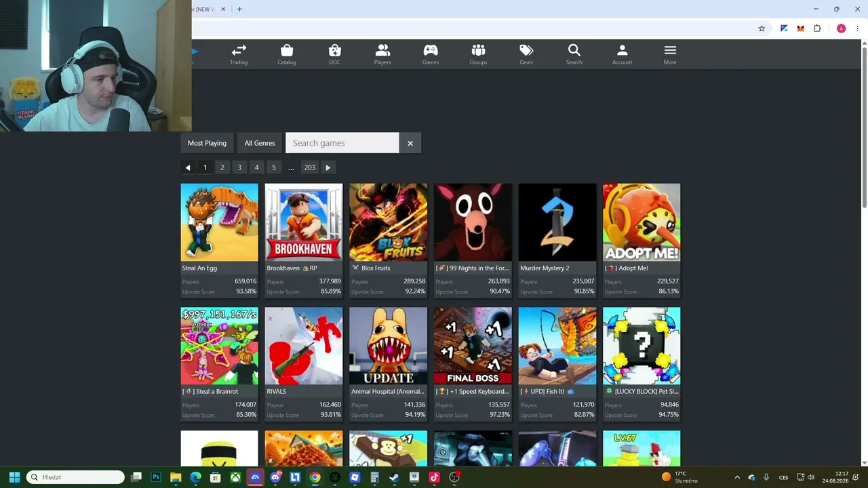Screen dimensions: 868x488
Task: Go to the Players icon
Action: [382, 54]
